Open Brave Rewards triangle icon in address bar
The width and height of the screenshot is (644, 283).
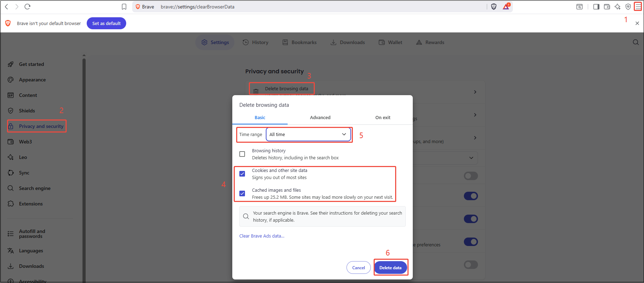pos(506,7)
